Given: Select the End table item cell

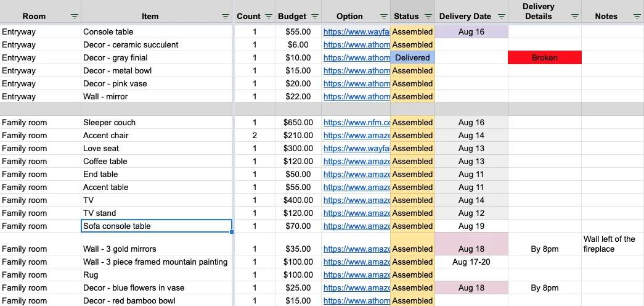Looking at the screenshot, I should point(157,175).
